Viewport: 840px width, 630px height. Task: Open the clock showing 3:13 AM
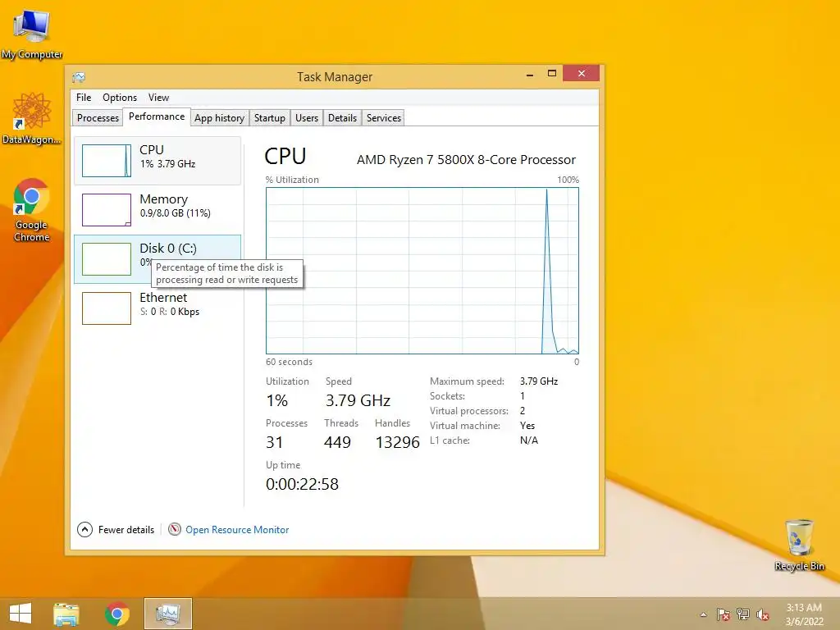click(804, 614)
